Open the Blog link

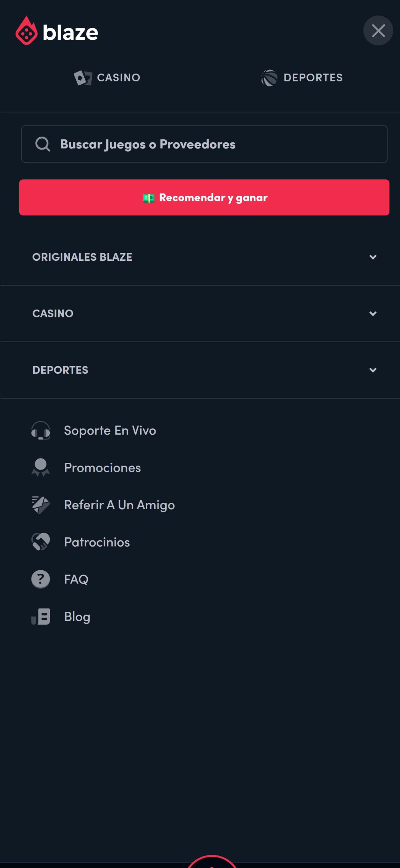(77, 616)
